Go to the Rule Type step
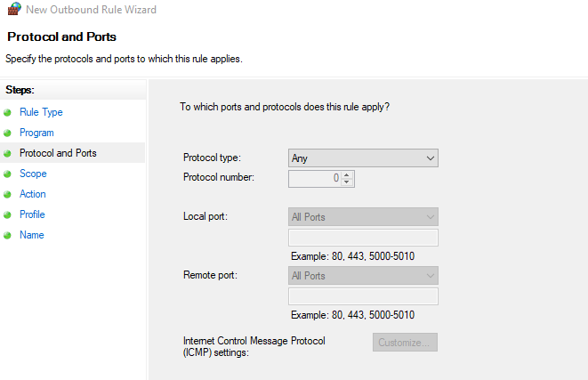The width and height of the screenshot is (588, 380). click(x=41, y=113)
